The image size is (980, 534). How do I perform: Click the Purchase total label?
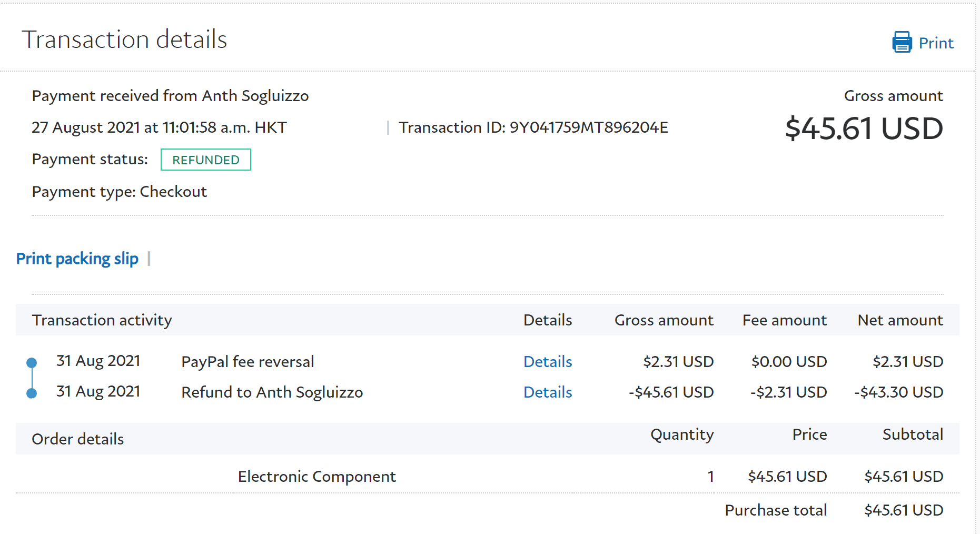(x=775, y=510)
